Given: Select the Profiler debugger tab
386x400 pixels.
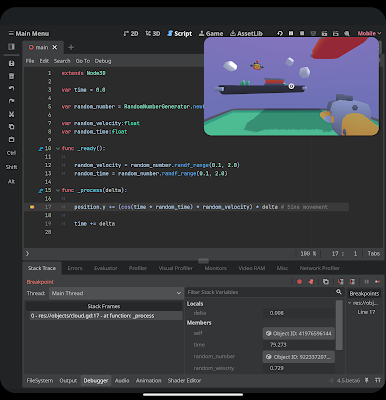Looking at the screenshot, I should pos(138,268).
